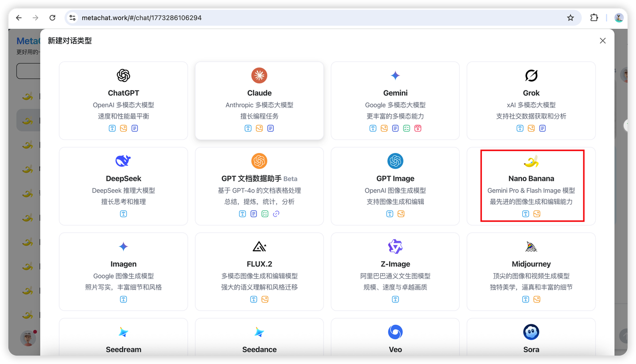Click the orange image icon in Nano Banana card
Viewport: 636px width, 364px height.
(537, 214)
